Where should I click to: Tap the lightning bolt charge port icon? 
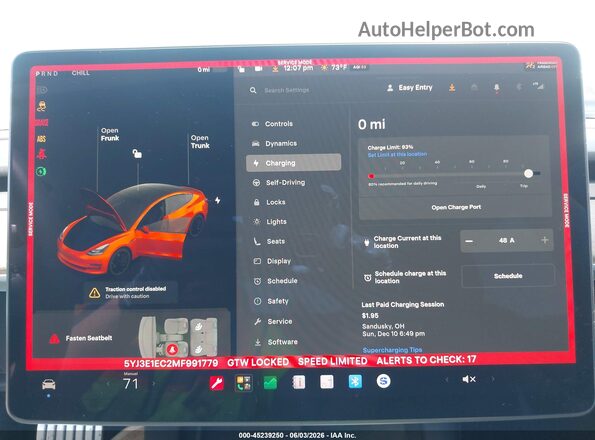[x=217, y=200]
